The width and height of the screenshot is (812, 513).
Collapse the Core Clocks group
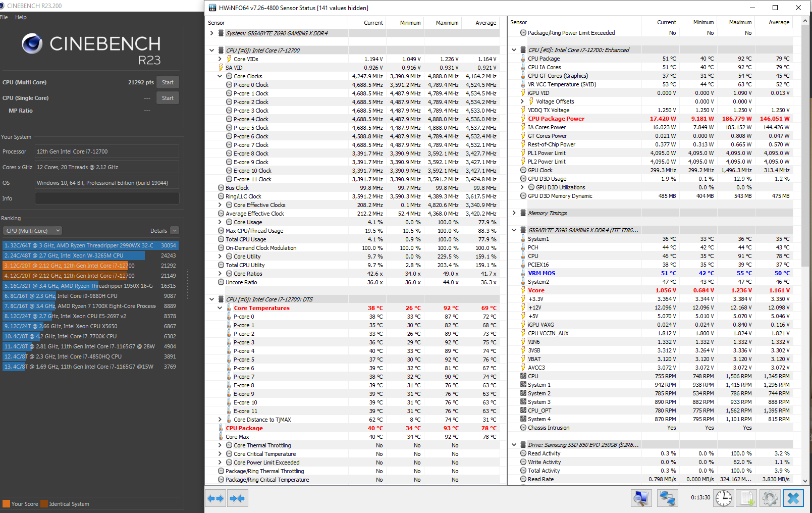point(220,76)
